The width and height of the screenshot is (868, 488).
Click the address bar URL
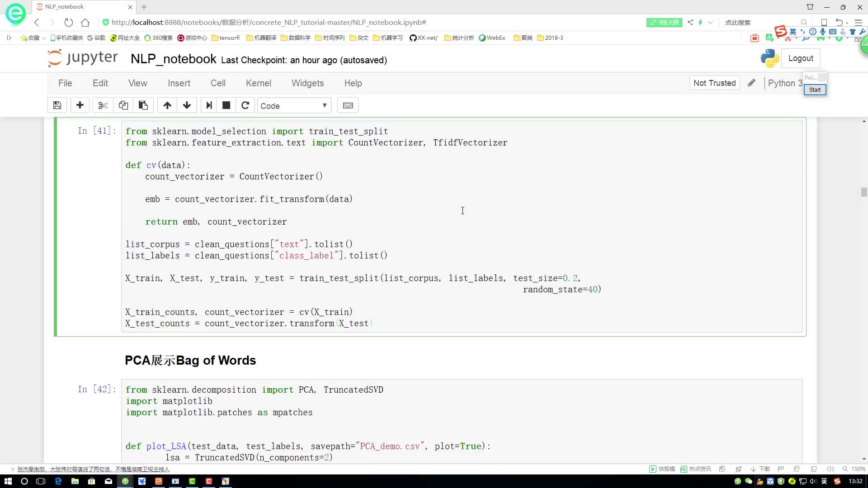[x=269, y=22]
